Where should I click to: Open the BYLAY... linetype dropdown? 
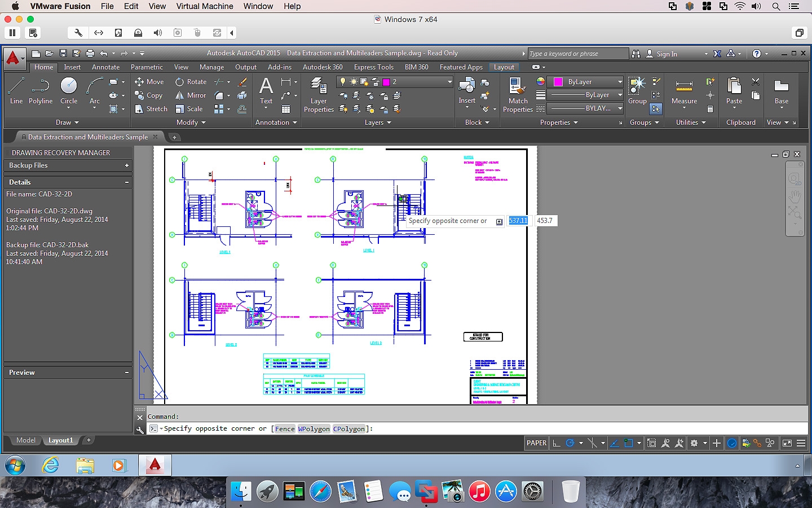point(620,108)
